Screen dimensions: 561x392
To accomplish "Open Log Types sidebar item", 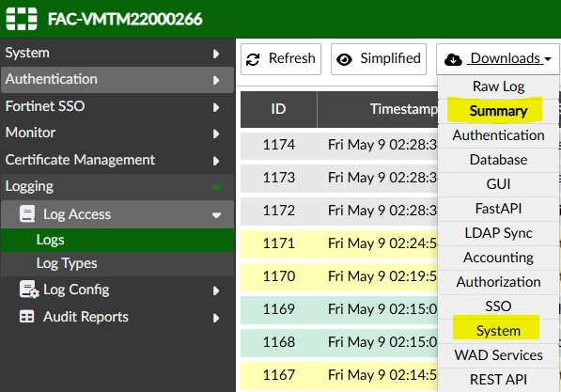I will (x=117, y=263).
